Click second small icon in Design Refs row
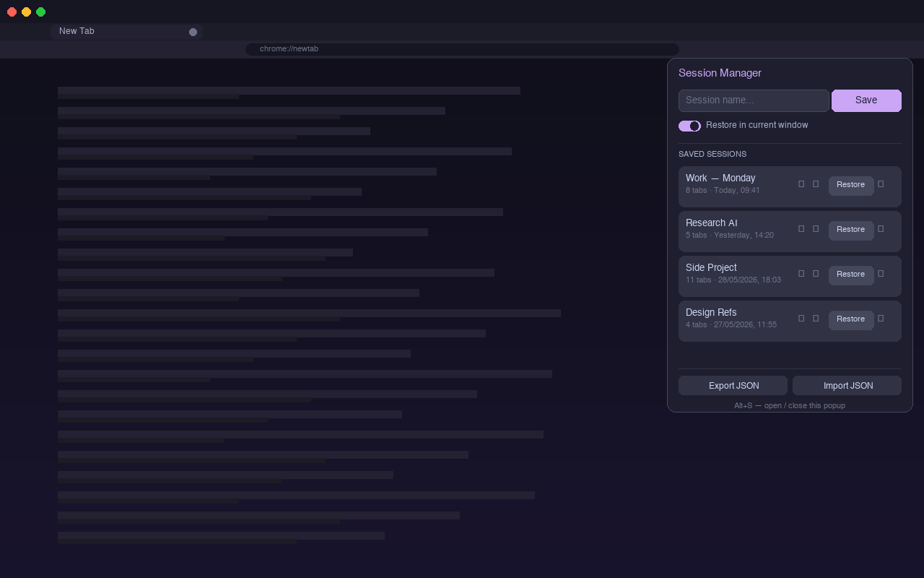Viewport: 924px width, 578px height. 816,319
